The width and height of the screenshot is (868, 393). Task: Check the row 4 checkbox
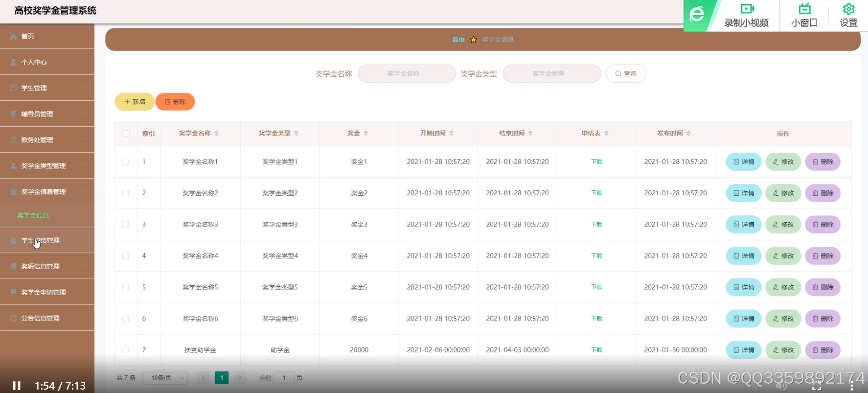tap(126, 256)
